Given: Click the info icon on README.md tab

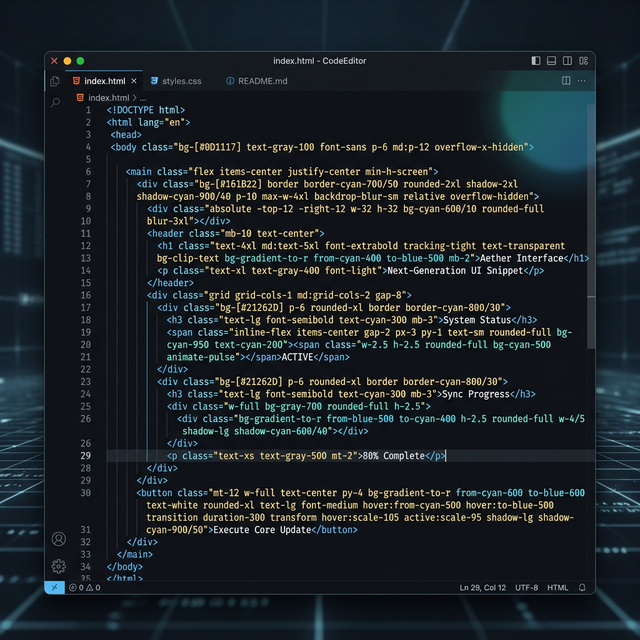Looking at the screenshot, I should (x=230, y=81).
